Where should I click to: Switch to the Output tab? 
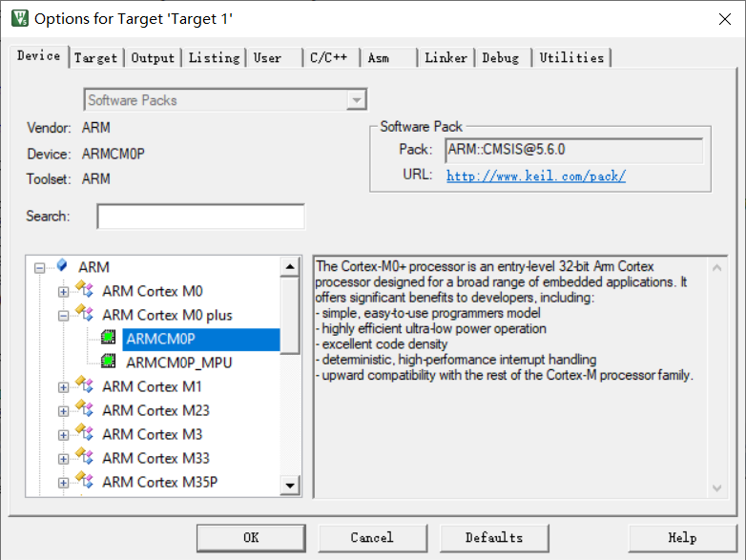pos(153,58)
